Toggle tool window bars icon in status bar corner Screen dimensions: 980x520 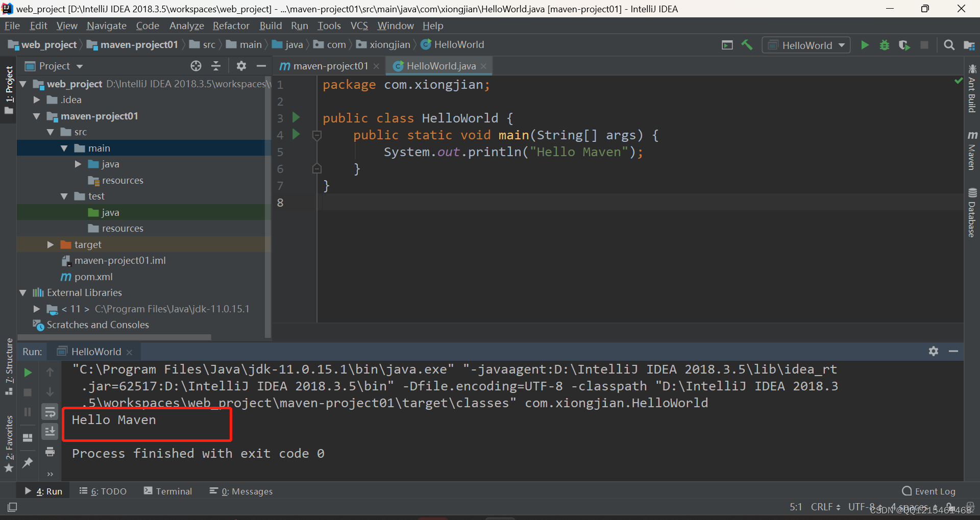[12, 507]
